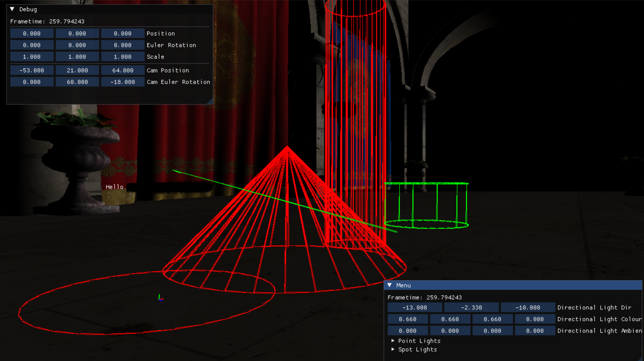Click the Cam Euler Rotation value 60.000
The height and width of the screenshot is (361, 644).
pos(77,81)
